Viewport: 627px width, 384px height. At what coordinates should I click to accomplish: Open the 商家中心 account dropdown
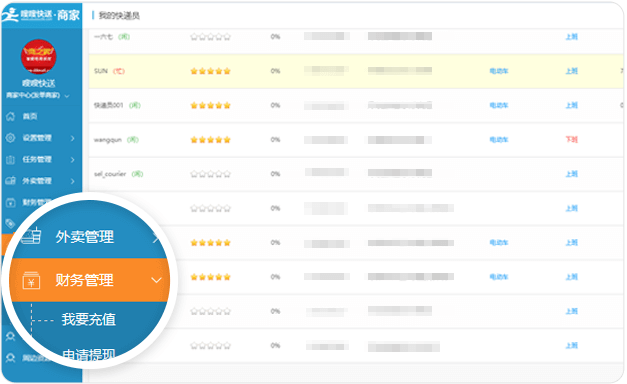point(38,96)
